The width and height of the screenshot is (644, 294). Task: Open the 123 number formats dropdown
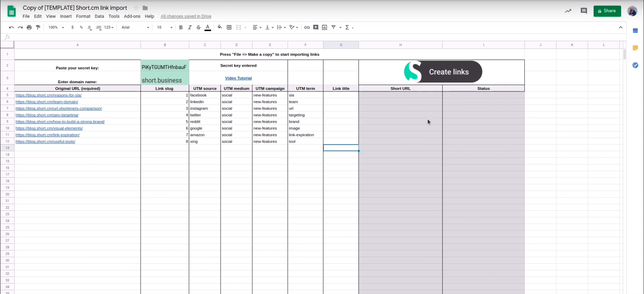(x=109, y=27)
